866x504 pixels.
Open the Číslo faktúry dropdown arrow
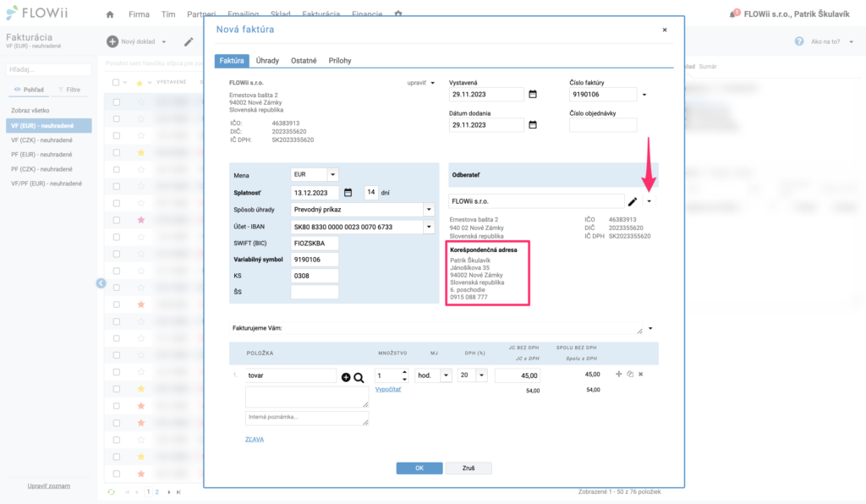point(644,95)
